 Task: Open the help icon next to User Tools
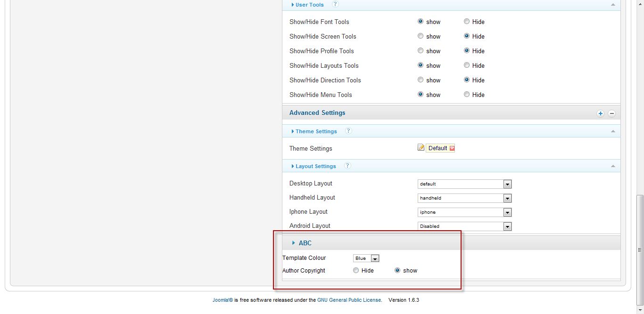click(x=335, y=4)
